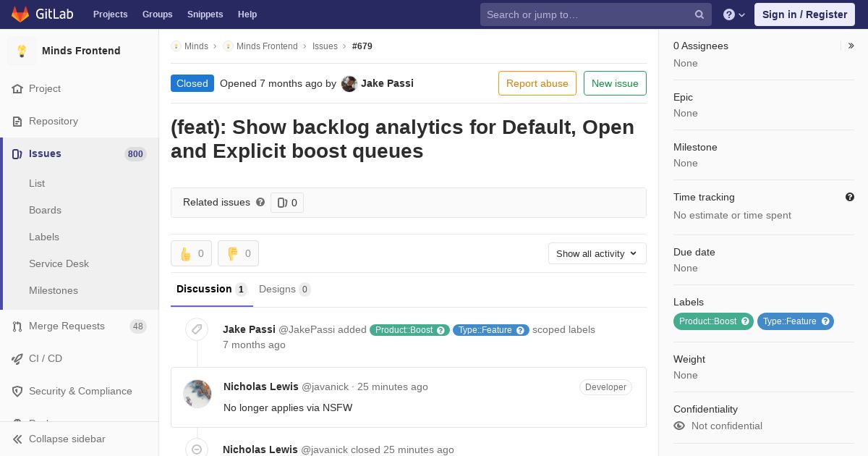Screen dimensions: 868x456
Task: Collapse the right sidebar with double-arrow
Action: [x=851, y=46]
